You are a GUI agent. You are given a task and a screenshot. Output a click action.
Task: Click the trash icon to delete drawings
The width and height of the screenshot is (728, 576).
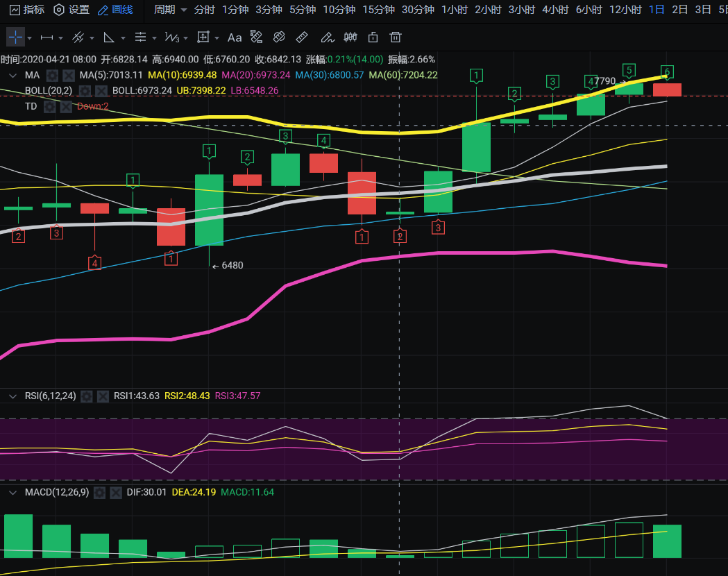click(x=396, y=37)
